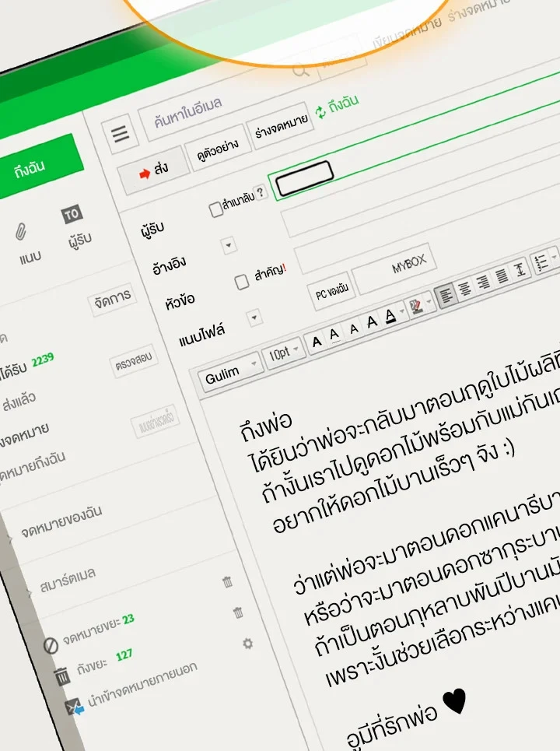
Task: Click the ค้นหาในอีเมล search field
Action: tap(210, 111)
